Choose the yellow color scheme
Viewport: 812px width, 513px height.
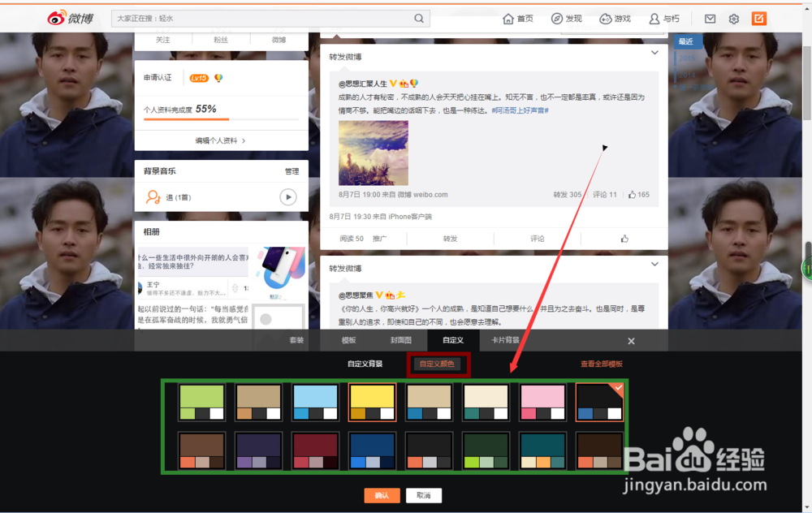[373, 403]
